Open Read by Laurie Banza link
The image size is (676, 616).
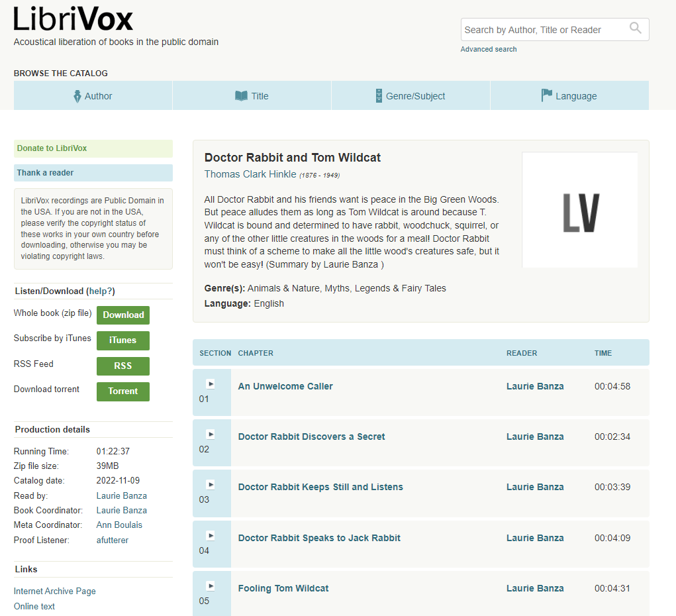pos(122,495)
